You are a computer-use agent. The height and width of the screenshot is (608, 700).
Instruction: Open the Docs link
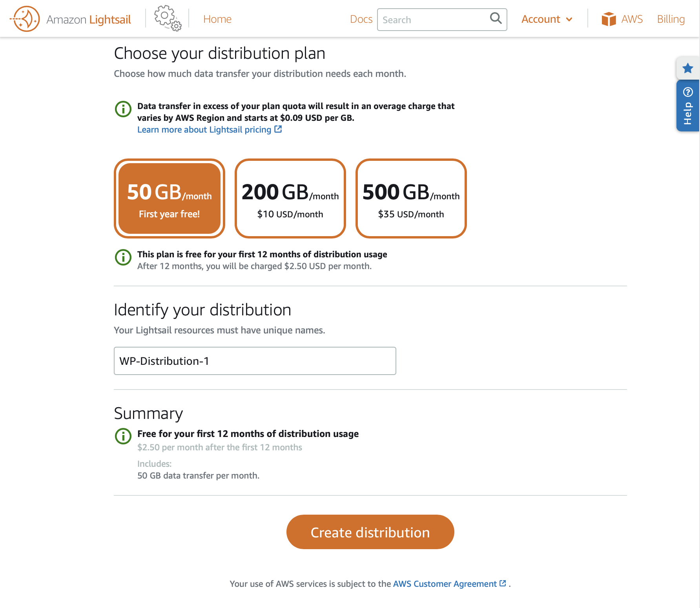click(361, 19)
